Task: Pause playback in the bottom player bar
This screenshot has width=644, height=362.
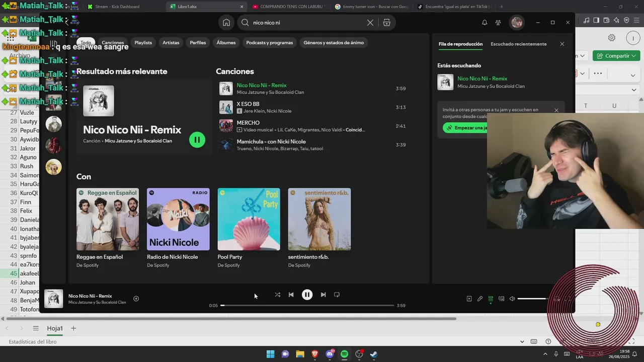Action: point(307,295)
